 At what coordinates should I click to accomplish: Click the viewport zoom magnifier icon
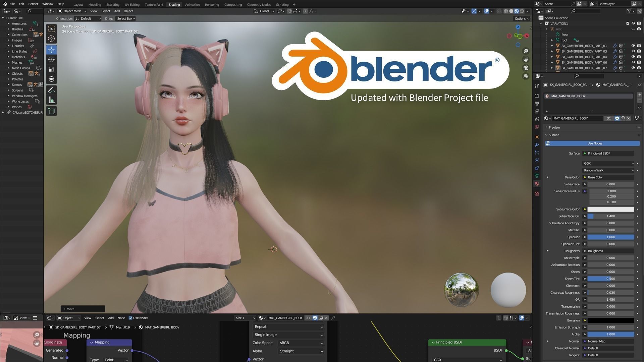click(x=526, y=51)
